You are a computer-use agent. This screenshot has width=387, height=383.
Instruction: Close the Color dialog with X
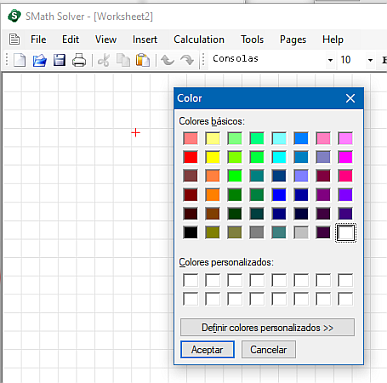[x=350, y=98]
